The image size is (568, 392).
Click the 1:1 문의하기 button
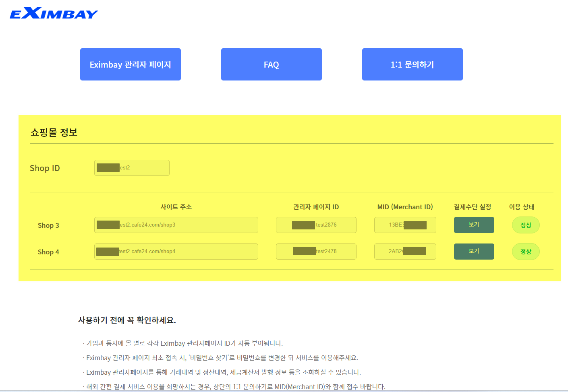[x=413, y=64]
